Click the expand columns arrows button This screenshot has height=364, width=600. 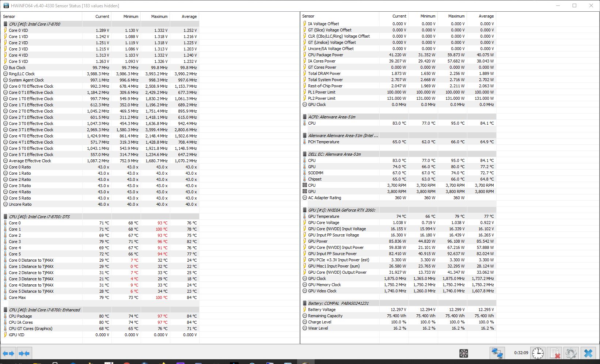click(x=8, y=353)
